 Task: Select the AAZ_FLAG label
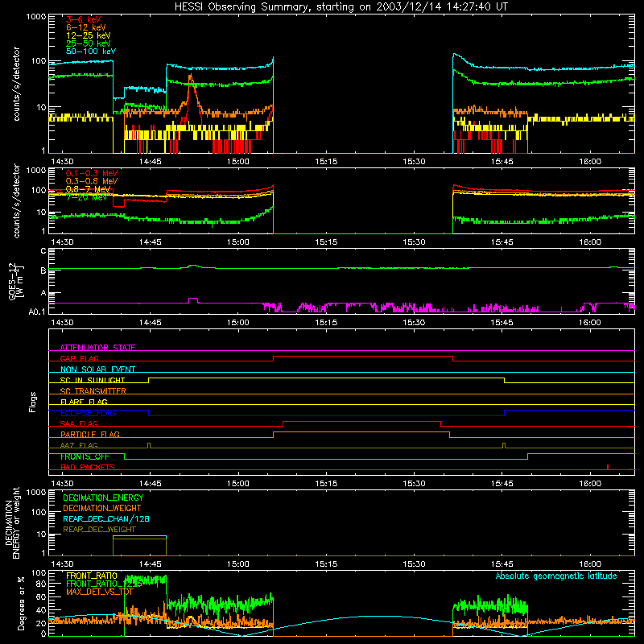[x=79, y=445]
